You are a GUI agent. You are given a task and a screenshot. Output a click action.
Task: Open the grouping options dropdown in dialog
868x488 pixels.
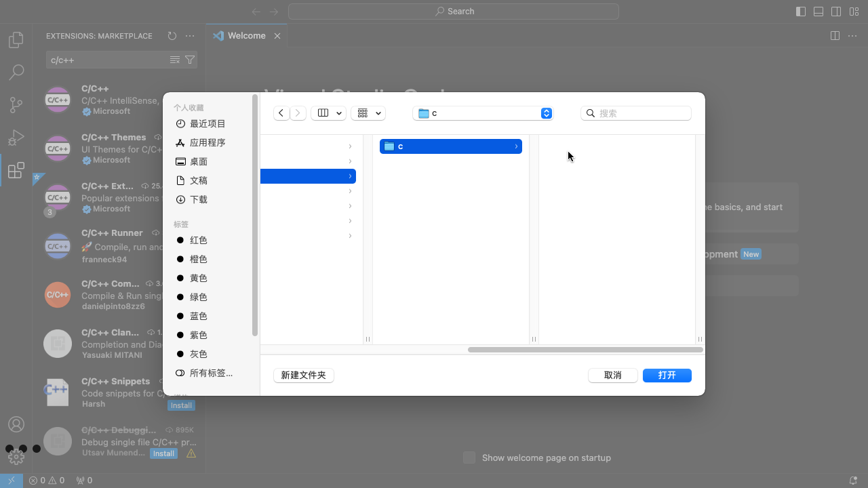pyautogui.click(x=368, y=113)
